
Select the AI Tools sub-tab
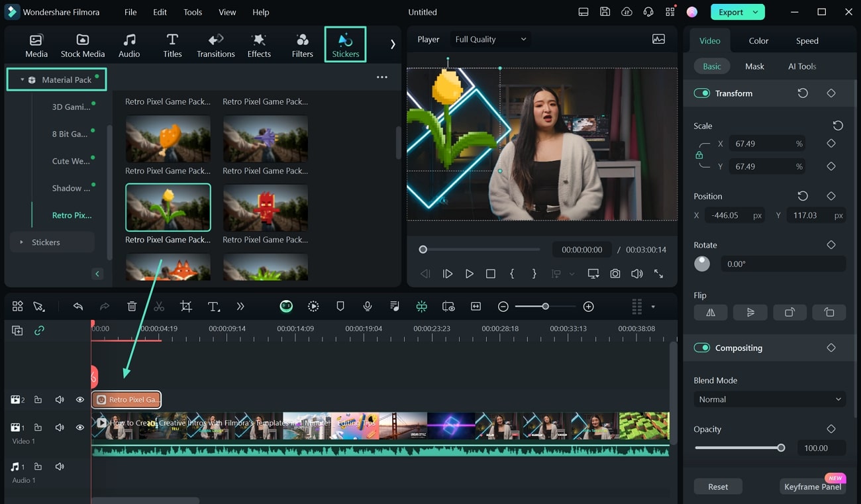coord(802,66)
